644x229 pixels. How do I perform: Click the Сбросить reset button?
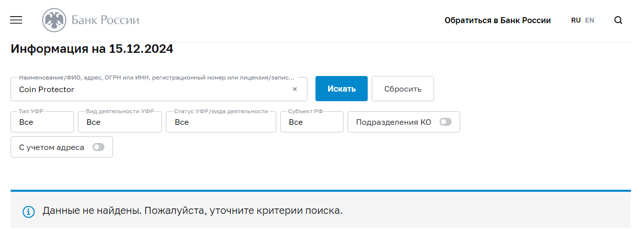coord(403,89)
